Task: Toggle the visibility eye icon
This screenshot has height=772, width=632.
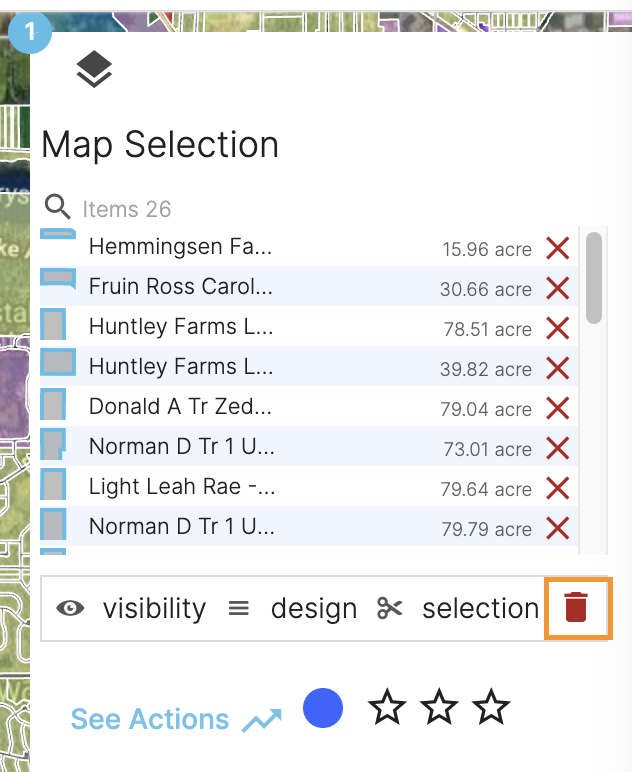Action: 70,608
